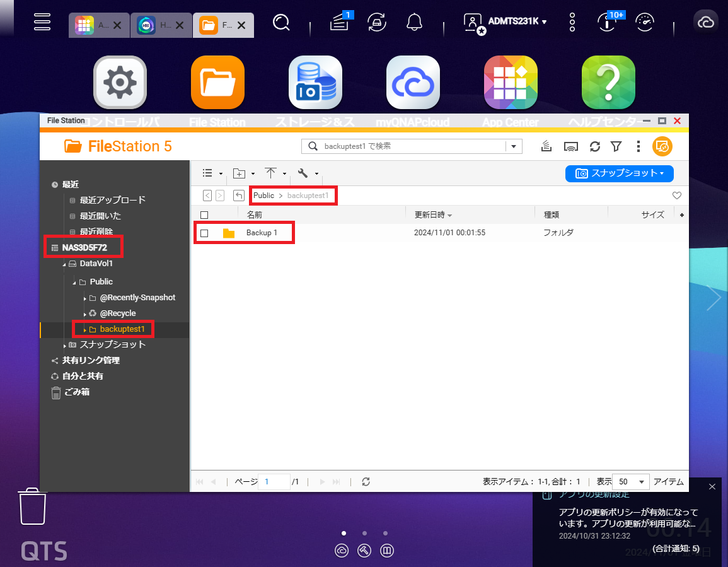Open 自分と共有 in the sidebar

point(83,376)
